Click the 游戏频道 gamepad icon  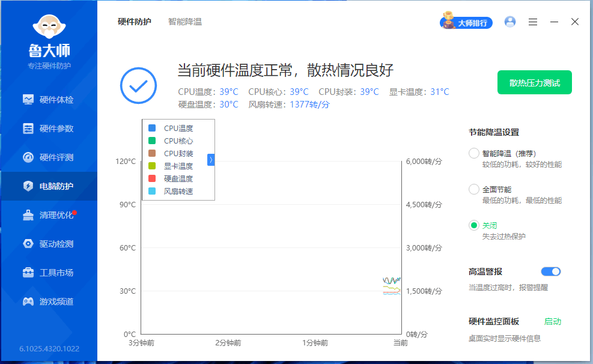28,302
